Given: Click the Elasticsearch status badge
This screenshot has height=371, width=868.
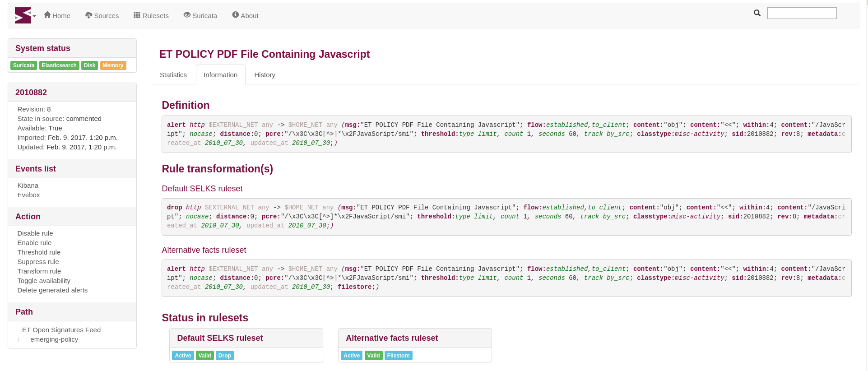Looking at the screenshot, I should coord(59,65).
